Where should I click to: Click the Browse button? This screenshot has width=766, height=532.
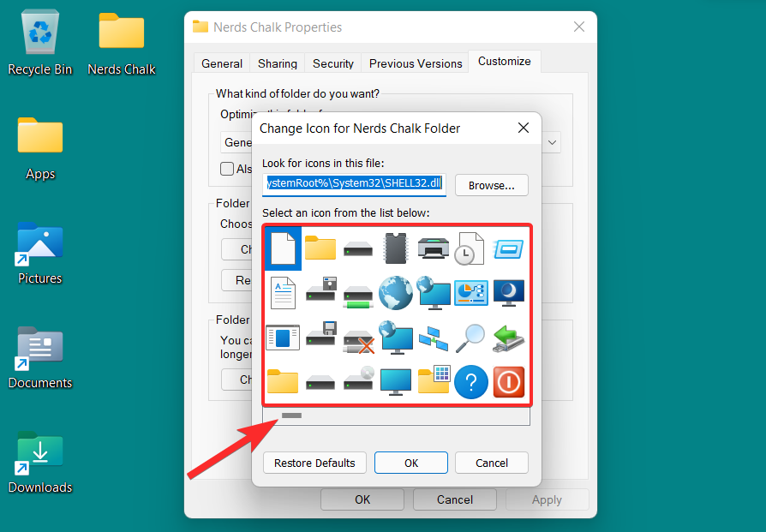tap(491, 185)
